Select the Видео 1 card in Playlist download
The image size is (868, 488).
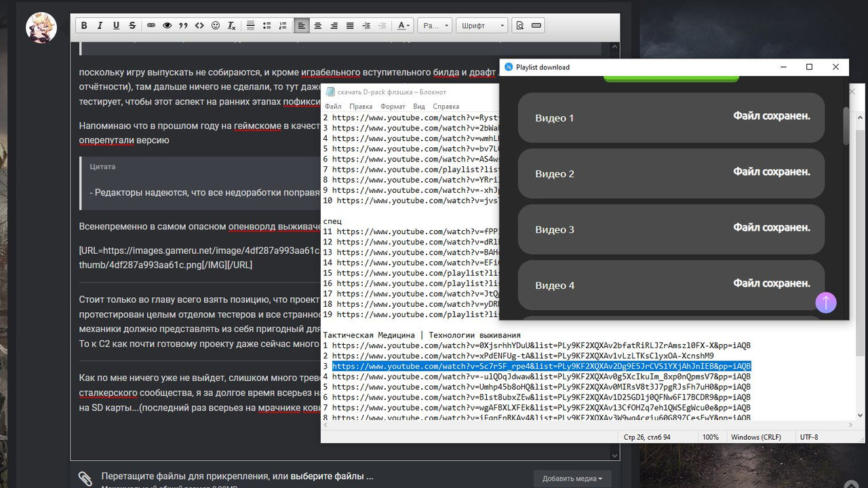(671, 117)
